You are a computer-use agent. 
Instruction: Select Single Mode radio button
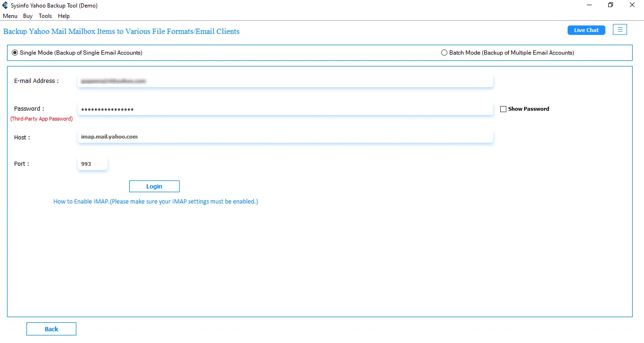coord(15,53)
